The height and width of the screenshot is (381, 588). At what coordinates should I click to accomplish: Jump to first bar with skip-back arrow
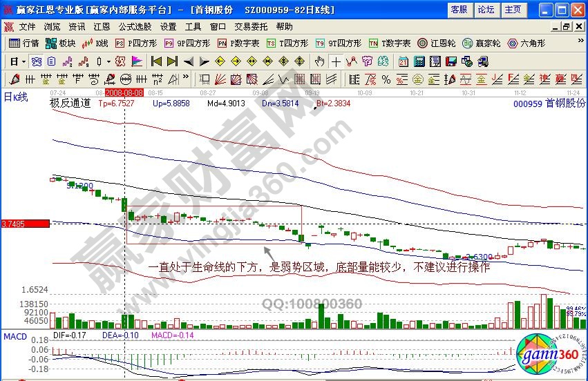(156, 61)
